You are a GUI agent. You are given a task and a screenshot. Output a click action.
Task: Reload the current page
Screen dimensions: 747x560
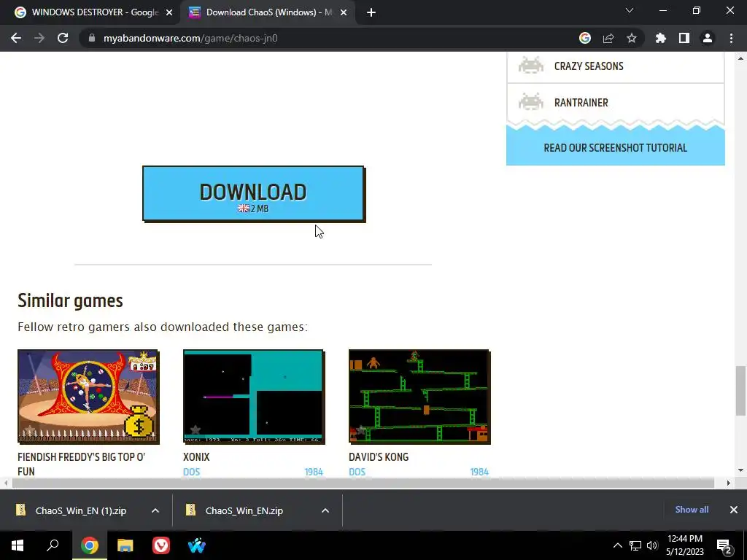coord(63,38)
